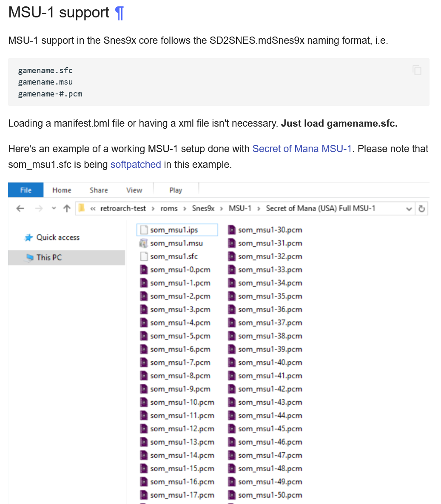Select the file name som_msu1.sfc
Image resolution: width=441 pixels, height=504 pixels.
point(174,257)
